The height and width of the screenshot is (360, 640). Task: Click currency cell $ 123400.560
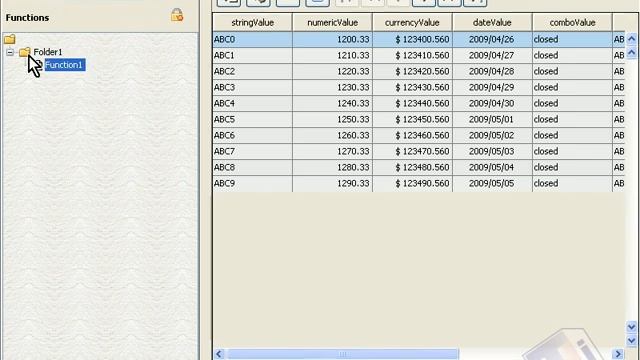(x=412, y=40)
